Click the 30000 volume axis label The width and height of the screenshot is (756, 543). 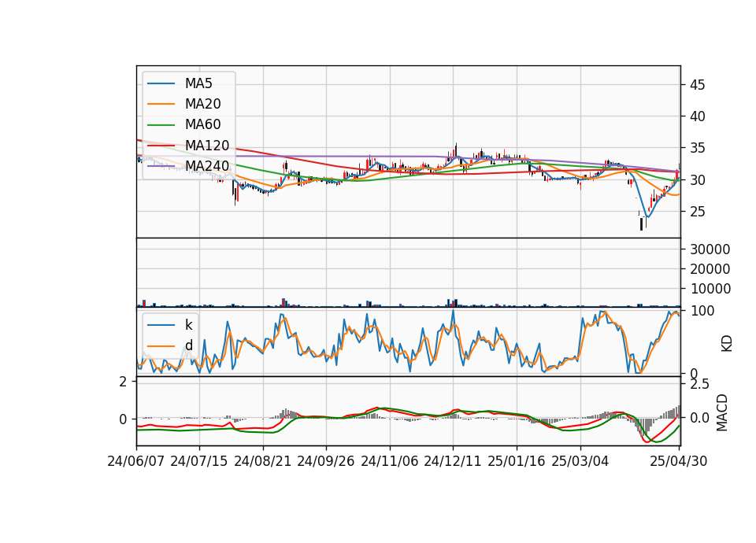710,249
